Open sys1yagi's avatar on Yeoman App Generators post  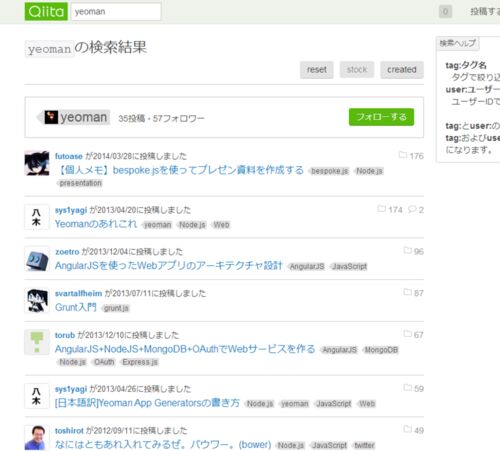[37, 396]
